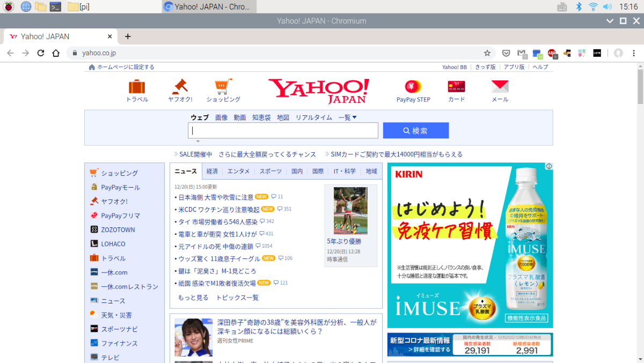Click the page's vertical scrollbar thumb
This screenshot has width=644, height=363.
point(640,86)
